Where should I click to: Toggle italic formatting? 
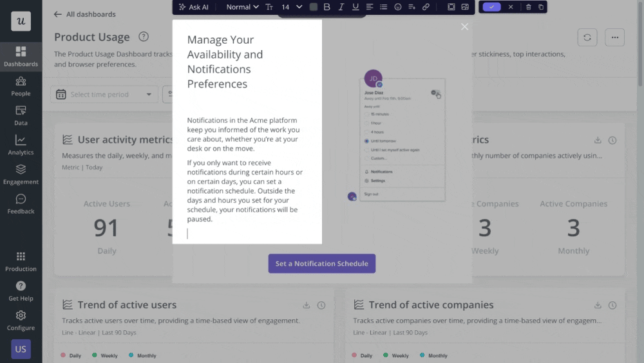[341, 7]
